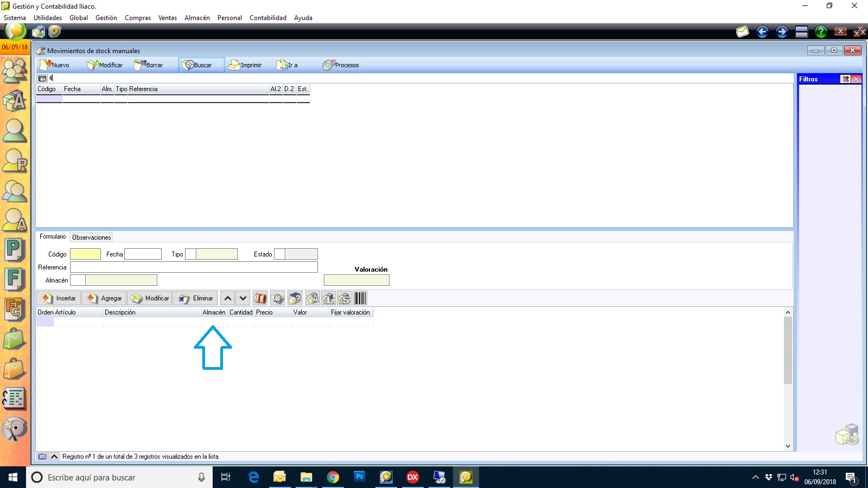Screen dimensions: 868x488
Task: Open the Compras menu
Action: [x=138, y=18]
